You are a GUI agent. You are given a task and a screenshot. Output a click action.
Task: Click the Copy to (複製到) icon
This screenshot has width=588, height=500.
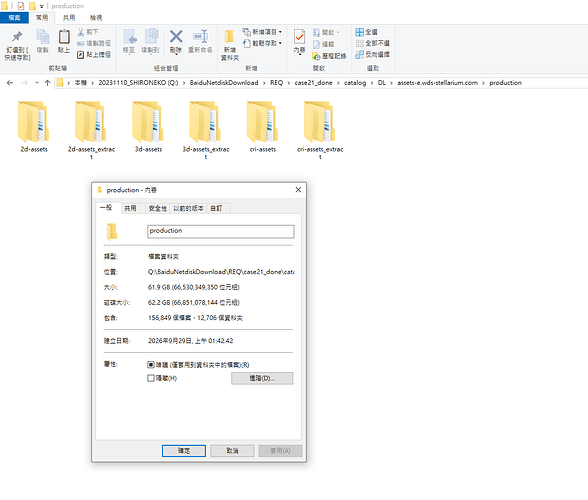pos(151,37)
